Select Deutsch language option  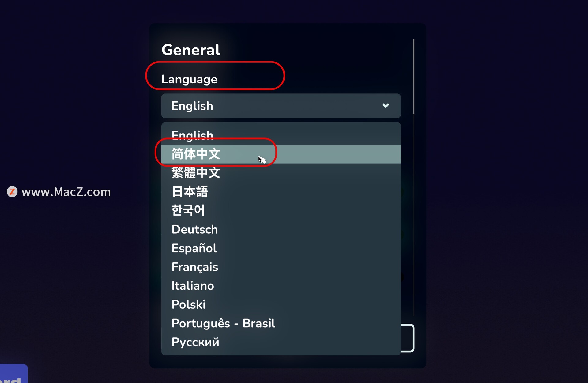(195, 229)
